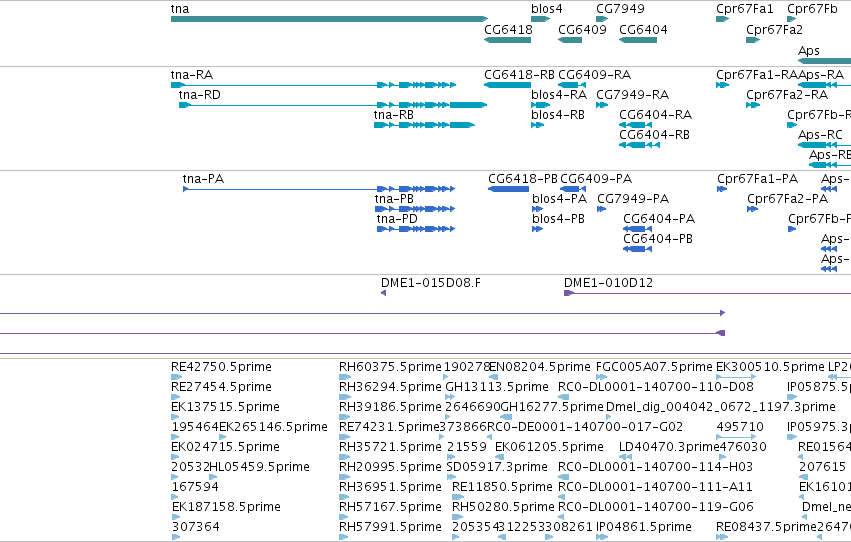Image resolution: width=851 pixels, height=542 pixels.
Task: Select the CG6409 gene label
Action: tap(582, 30)
